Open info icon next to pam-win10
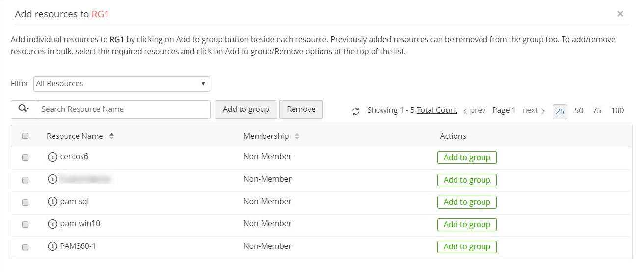Viewport: 644px width, 272px height. 53,224
